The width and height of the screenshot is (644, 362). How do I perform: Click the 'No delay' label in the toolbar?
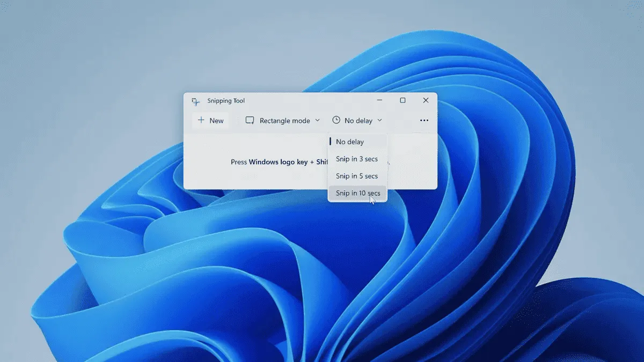pos(358,121)
